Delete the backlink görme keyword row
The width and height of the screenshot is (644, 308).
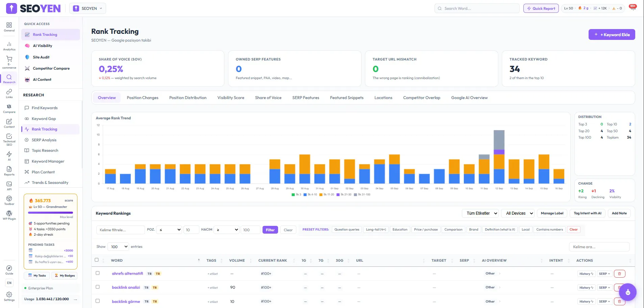tap(619, 301)
